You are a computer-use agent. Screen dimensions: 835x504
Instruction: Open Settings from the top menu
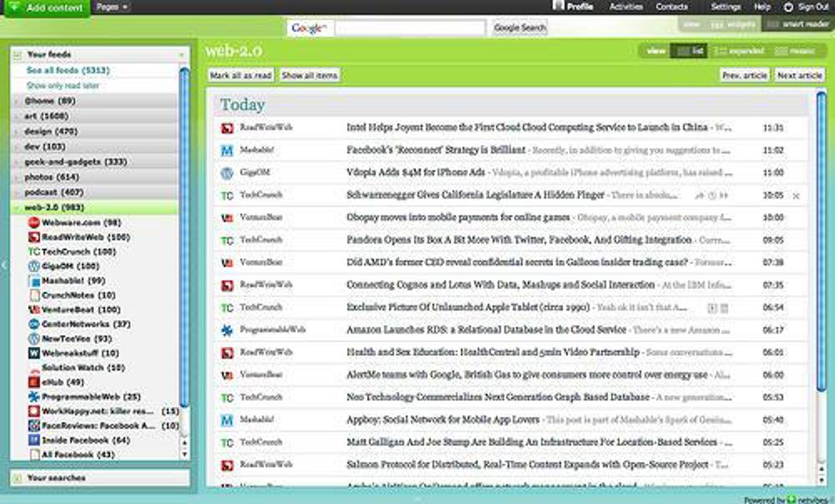(x=726, y=7)
